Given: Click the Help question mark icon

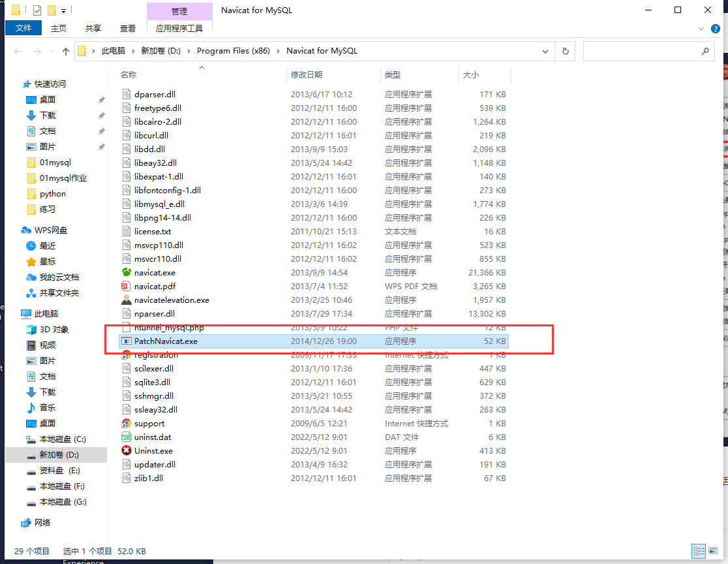Looking at the screenshot, I should [x=716, y=29].
